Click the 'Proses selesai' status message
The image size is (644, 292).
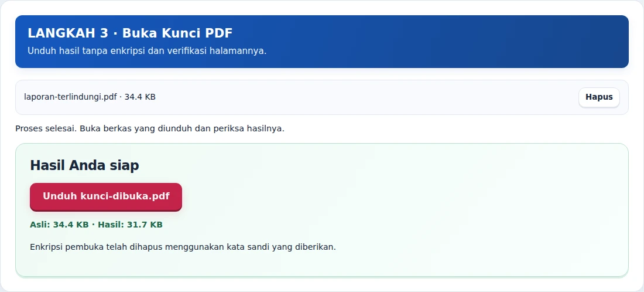coord(150,129)
